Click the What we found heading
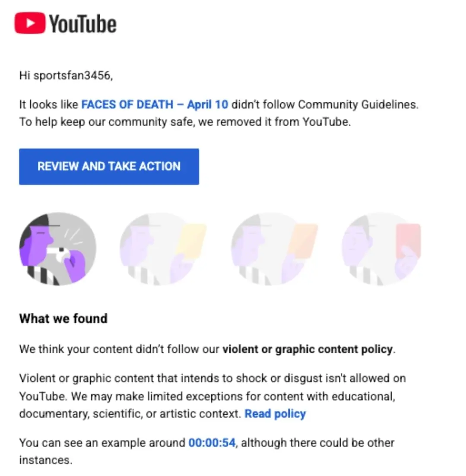This screenshot has height=476, width=466. pyautogui.click(x=63, y=318)
